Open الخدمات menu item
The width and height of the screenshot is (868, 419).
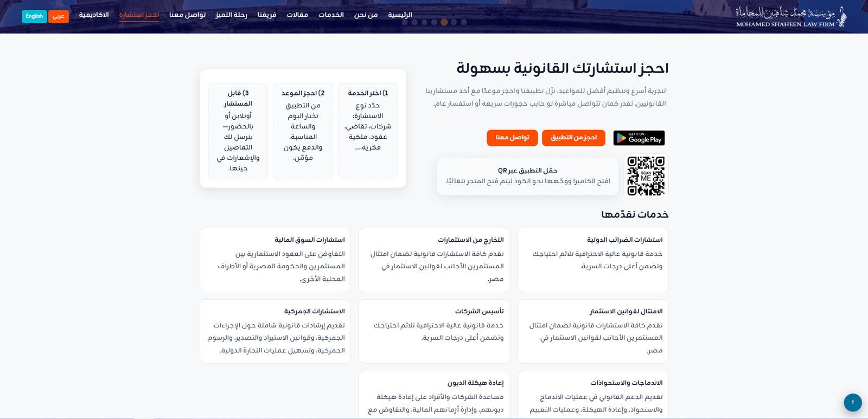[331, 15]
